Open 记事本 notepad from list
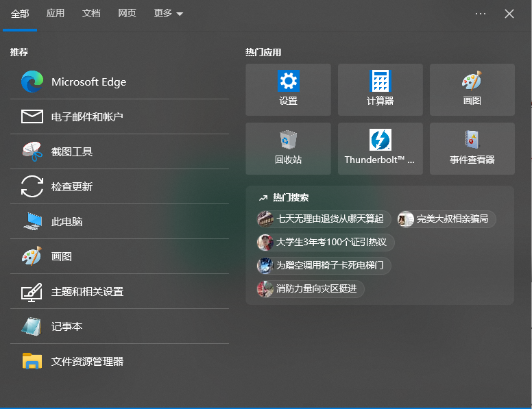The height and width of the screenshot is (409, 532). tap(119, 326)
